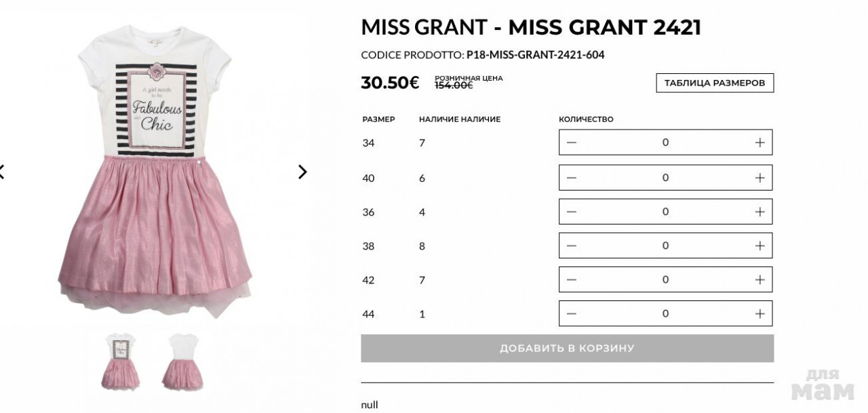Reduce quantity of size 36

coord(572,212)
